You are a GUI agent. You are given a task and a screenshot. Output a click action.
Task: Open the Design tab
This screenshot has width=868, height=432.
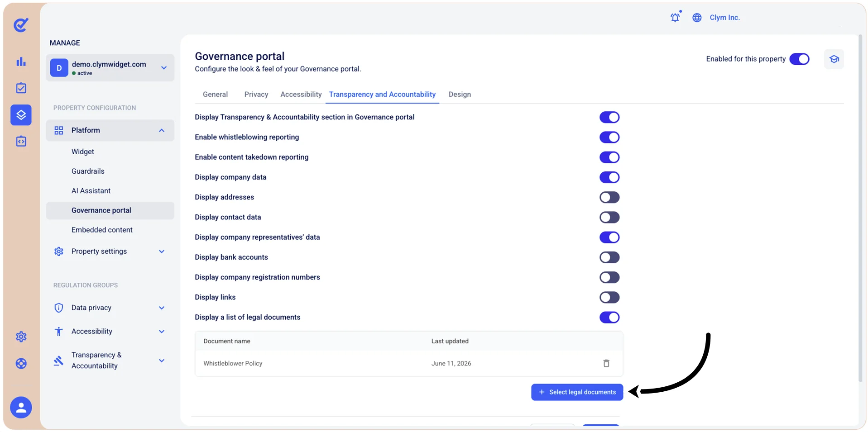(x=460, y=94)
